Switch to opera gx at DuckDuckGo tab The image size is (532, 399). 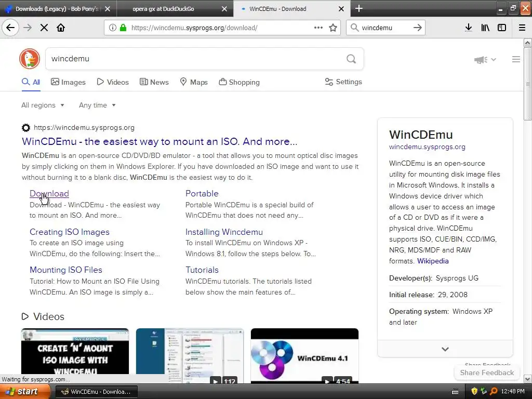tap(175, 9)
